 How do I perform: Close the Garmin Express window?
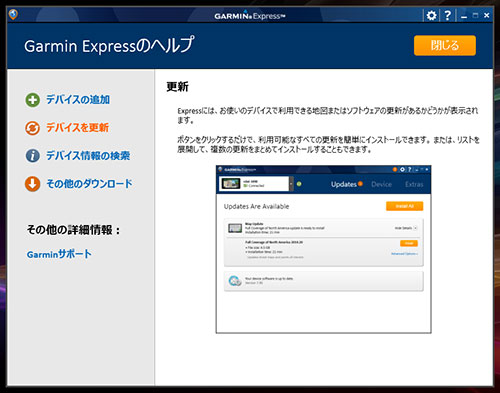coord(487,15)
